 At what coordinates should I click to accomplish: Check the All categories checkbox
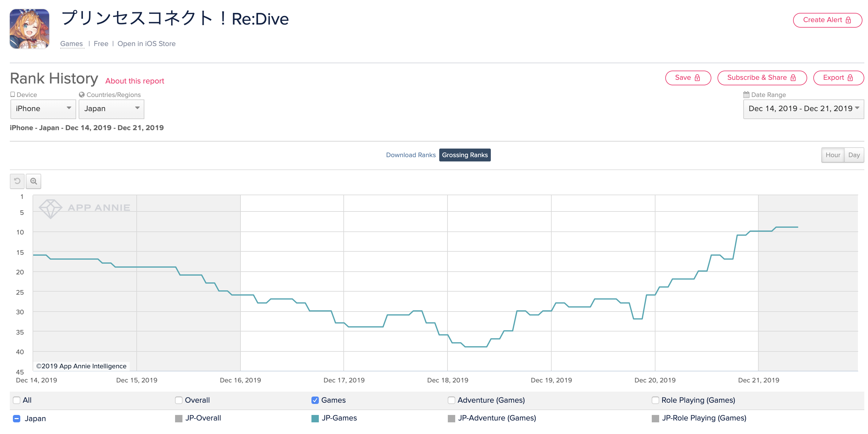point(17,400)
